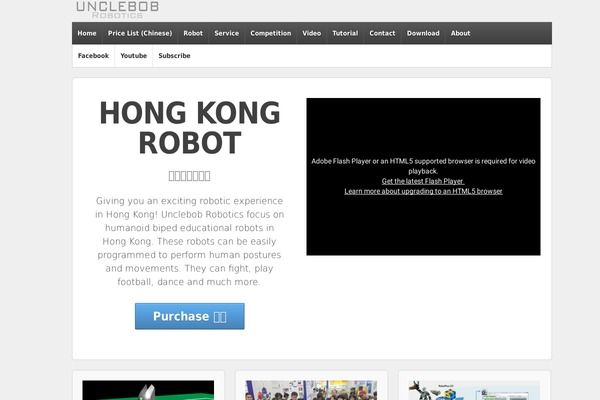Open the Facebook link
The height and width of the screenshot is (400, 600).
point(93,56)
